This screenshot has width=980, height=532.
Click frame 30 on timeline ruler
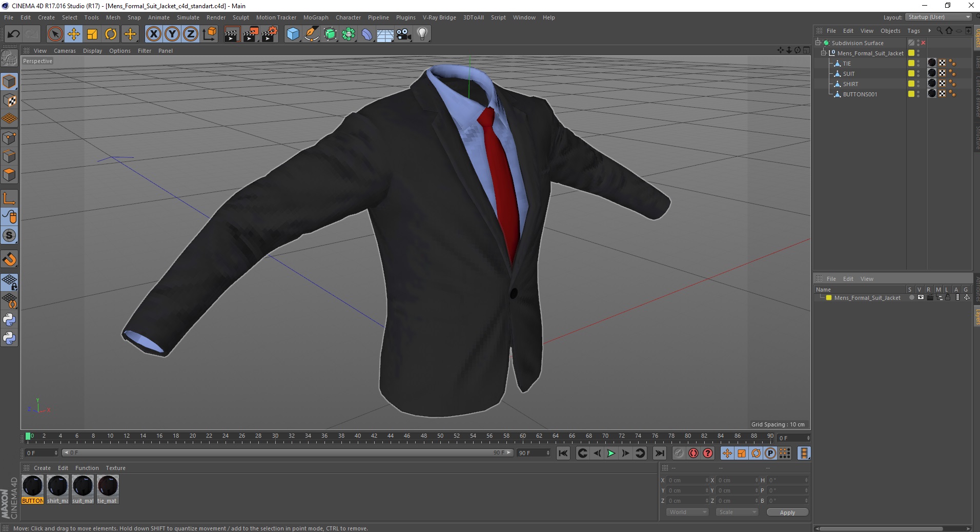click(275, 437)
